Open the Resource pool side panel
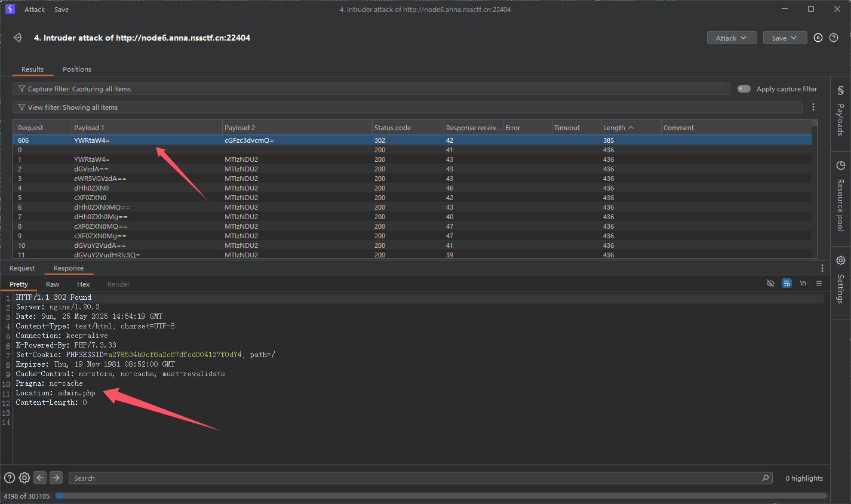This screenshot has height=504, width=851. coord(840,196)
